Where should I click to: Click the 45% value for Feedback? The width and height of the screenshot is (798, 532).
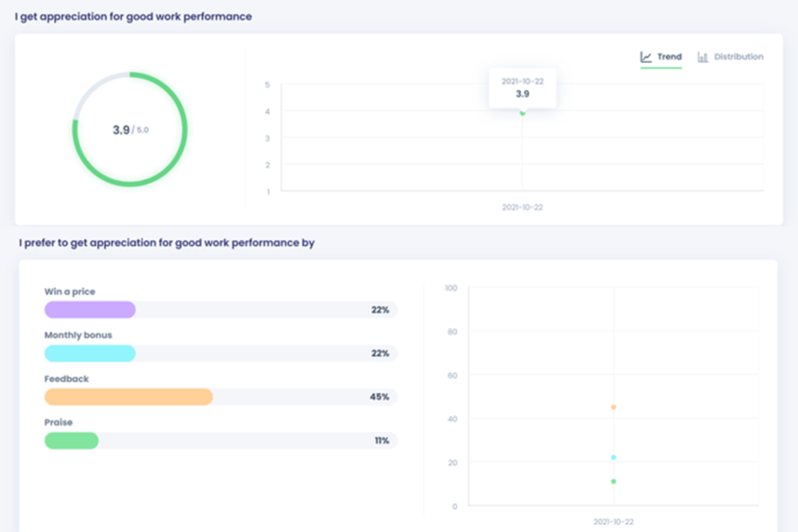[x=380, y=397]
